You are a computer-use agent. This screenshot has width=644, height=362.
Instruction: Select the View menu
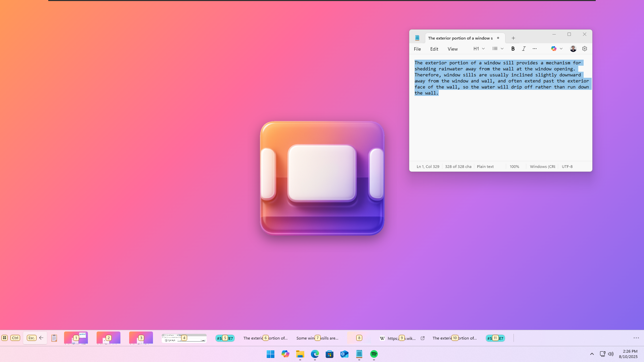click(452, 49)
